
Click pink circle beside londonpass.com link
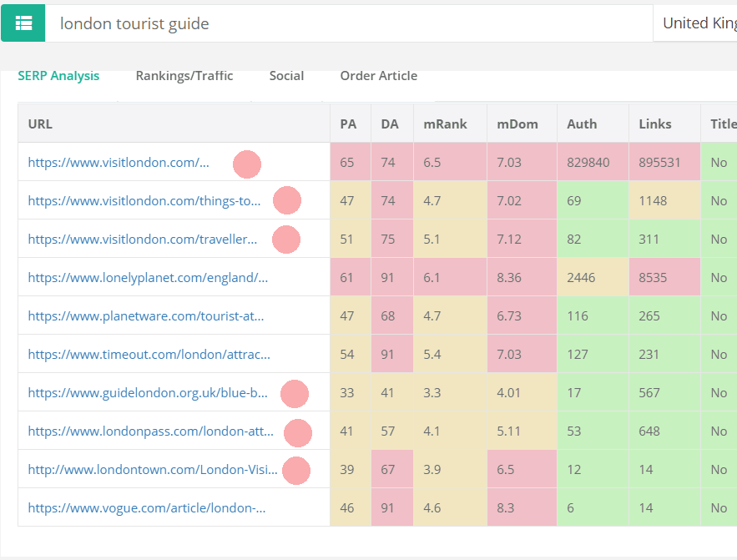pyautogui.click(x=298, y=432)
